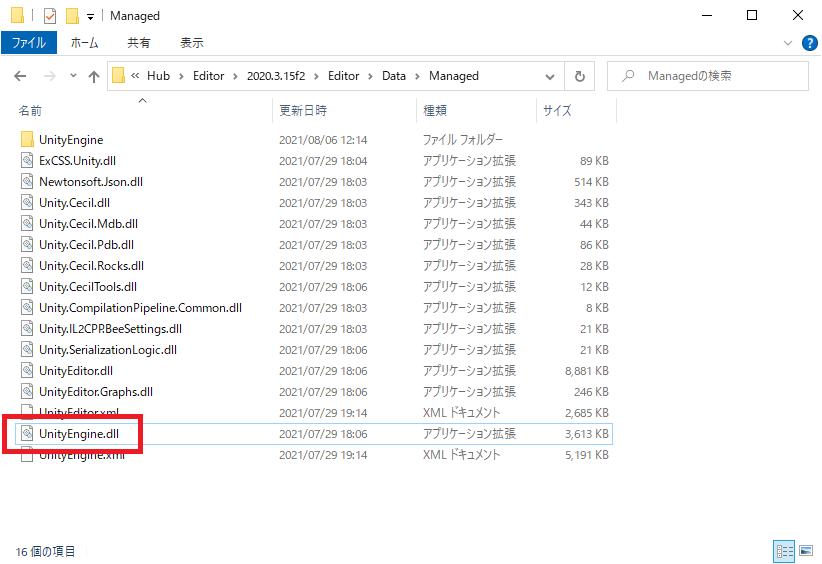
Task: Expand the chevron after 2020.3.15f2 in path
Action: [316, 77]
